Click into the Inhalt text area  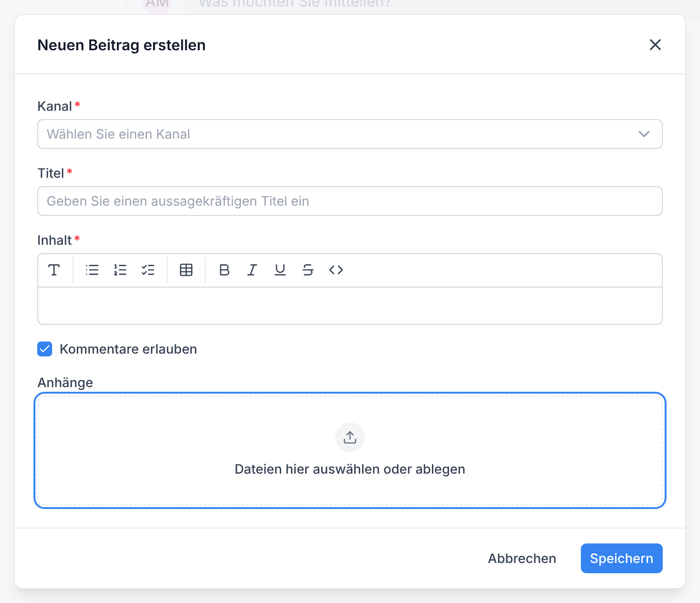[350, 306]
